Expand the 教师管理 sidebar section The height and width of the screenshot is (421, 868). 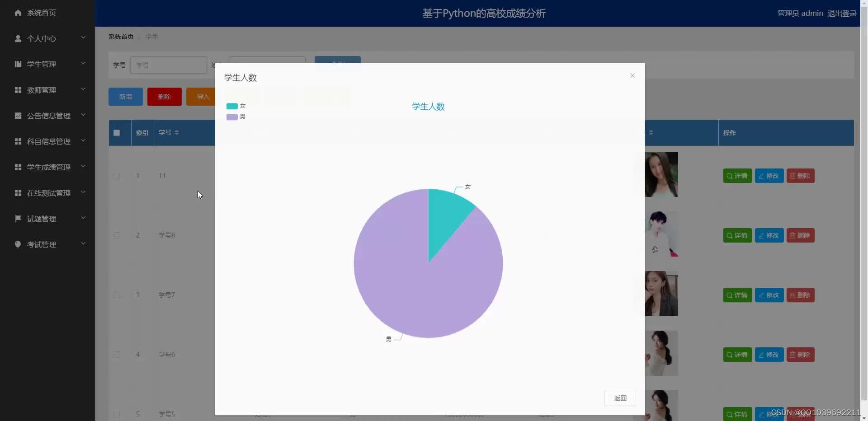tap(18, 90)
